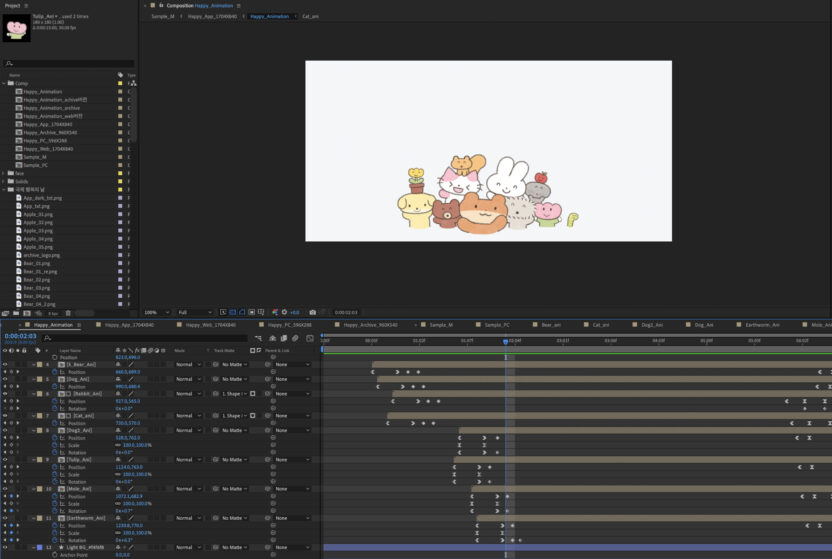
Task: Open the magnification 100% dropdown
Action: [155, 312]
